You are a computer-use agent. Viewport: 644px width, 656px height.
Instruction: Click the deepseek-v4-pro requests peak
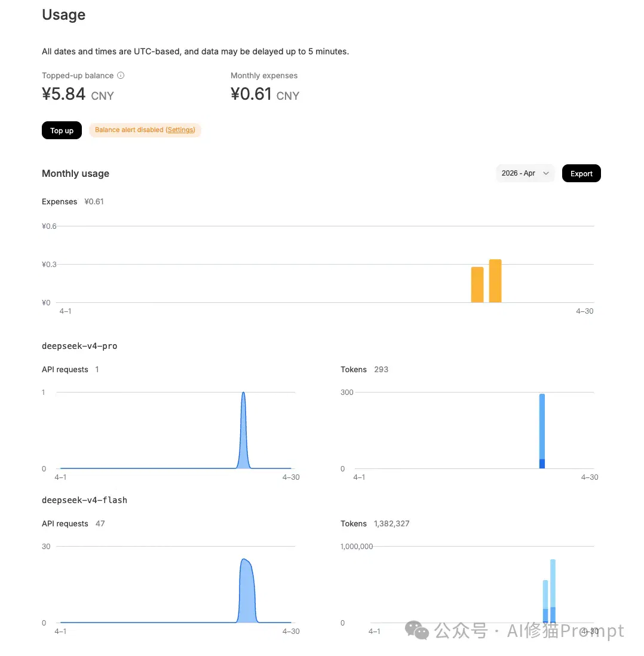click(244, 431)
